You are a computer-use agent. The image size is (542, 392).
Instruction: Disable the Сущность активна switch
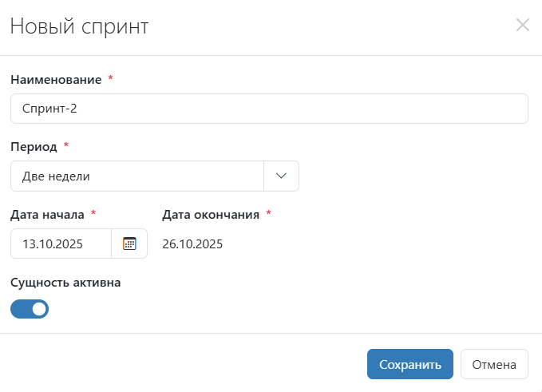30,309
